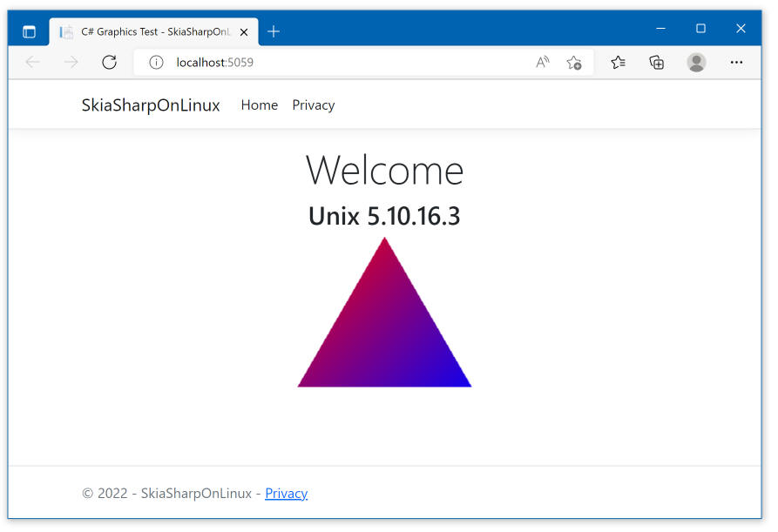Add this page to favorites
This screenshot has width=778, height=532.
574,63
